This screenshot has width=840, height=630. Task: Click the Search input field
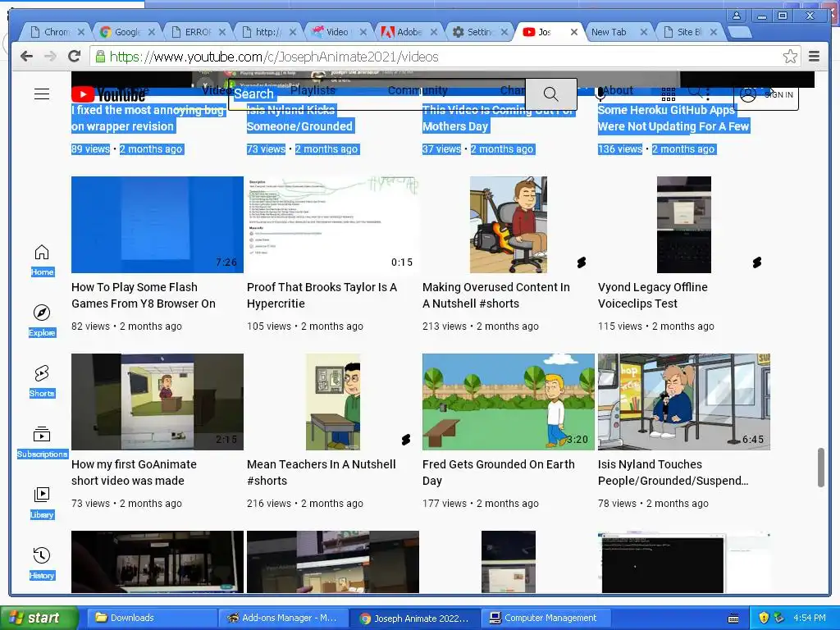[x=377, y=94]
